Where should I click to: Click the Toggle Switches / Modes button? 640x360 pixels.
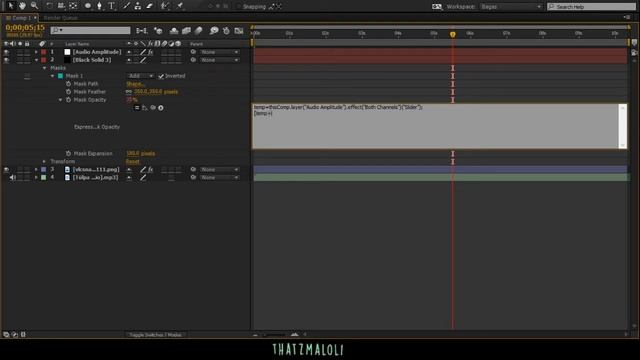pyautogui.click(x=156, y=335)
